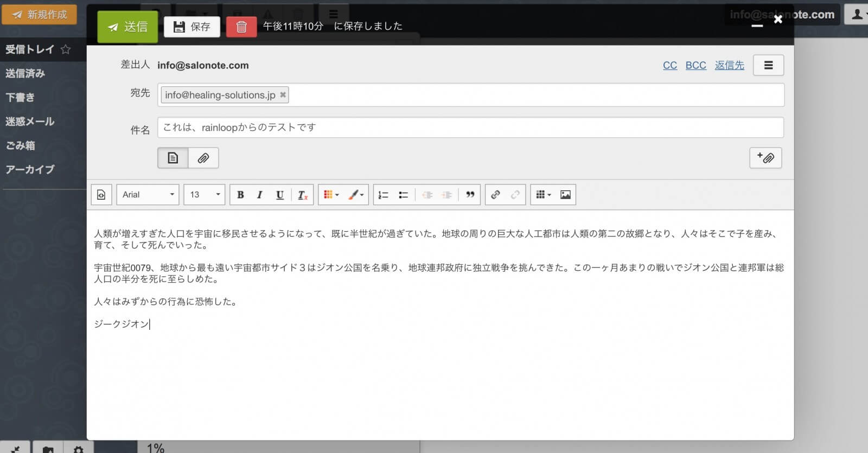
Task: Insert a hyperlink
Action: coord(495,195)
